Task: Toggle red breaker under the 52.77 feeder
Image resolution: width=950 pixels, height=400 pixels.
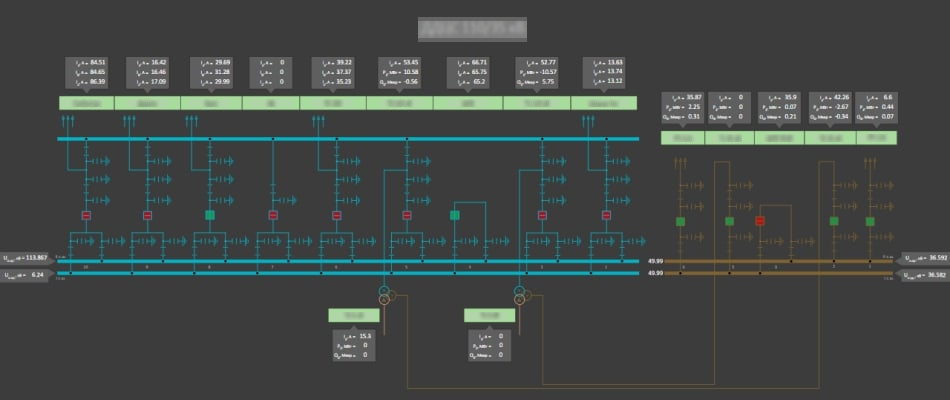Action: [x=543, y=215]
